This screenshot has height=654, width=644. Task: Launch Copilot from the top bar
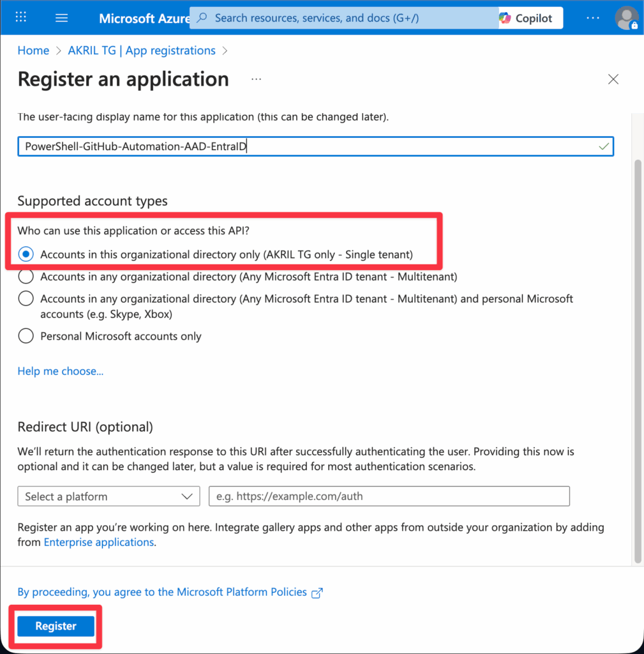coord(529,17)
